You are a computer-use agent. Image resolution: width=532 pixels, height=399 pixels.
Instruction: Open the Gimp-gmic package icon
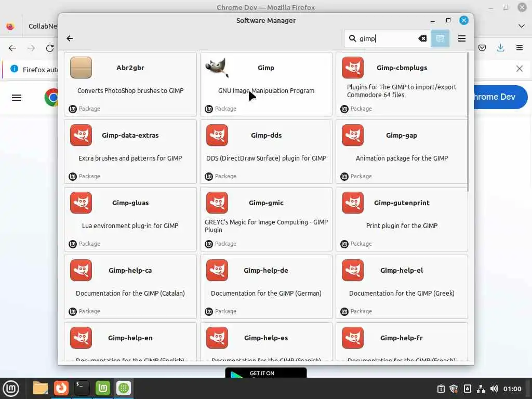click(x=217, y=203)
